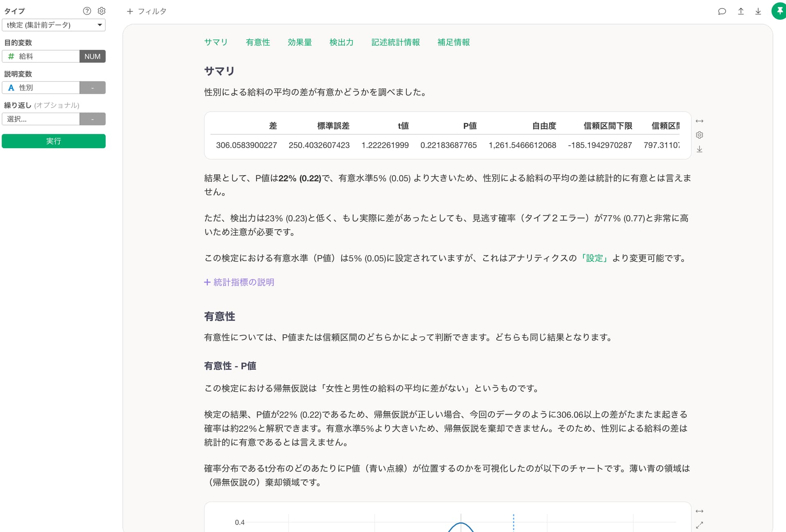Open the 「設定」 link in the text
Viewport: 786px width, 532px height.
click(594, 258)
